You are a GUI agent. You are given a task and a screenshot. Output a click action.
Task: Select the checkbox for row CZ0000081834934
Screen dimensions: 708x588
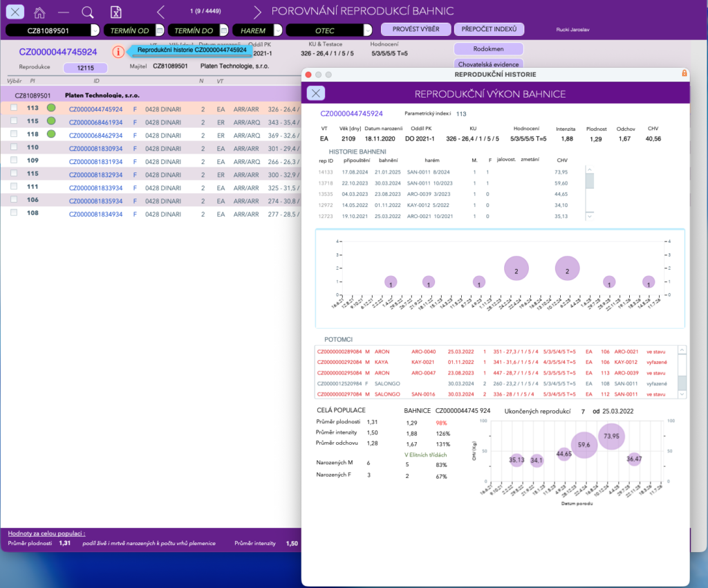14,212
